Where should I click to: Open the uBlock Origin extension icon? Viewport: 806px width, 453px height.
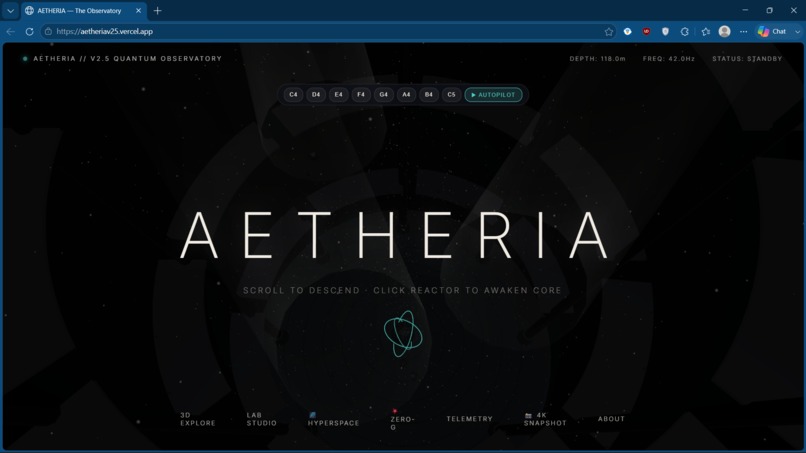[646, 31]
